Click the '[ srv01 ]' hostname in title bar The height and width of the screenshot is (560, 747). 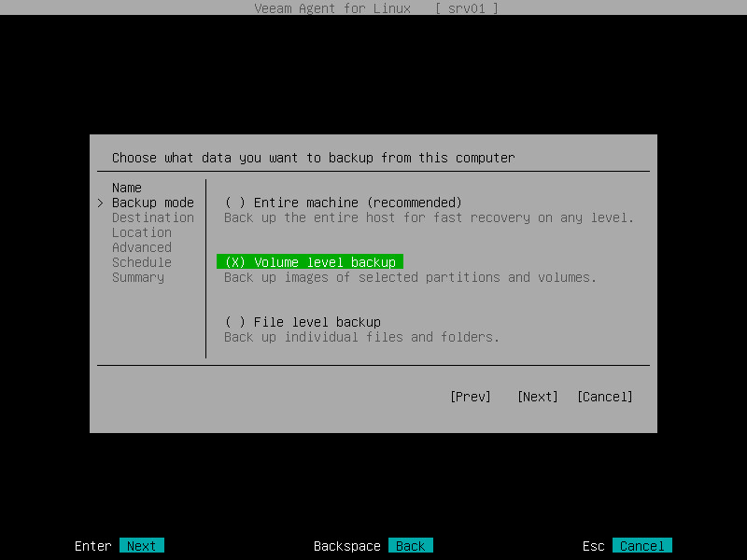[x=466, y=8]
